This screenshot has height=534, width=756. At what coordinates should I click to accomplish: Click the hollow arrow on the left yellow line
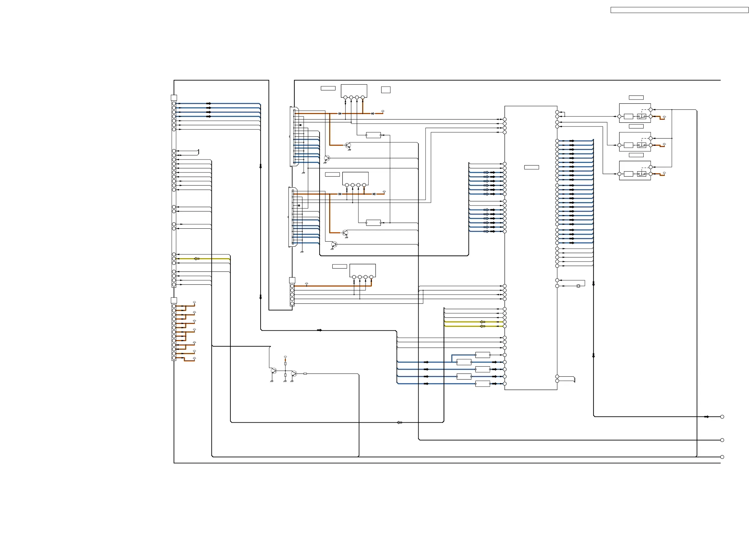[x=196, y=259]
